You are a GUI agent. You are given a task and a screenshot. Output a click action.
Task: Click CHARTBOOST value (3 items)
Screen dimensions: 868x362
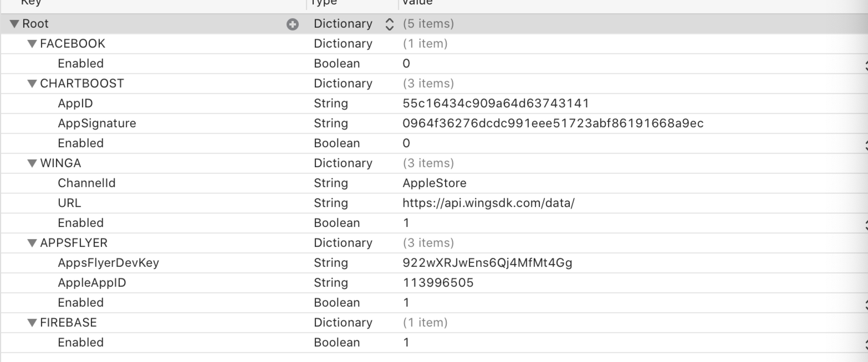(x=428, y=83)
